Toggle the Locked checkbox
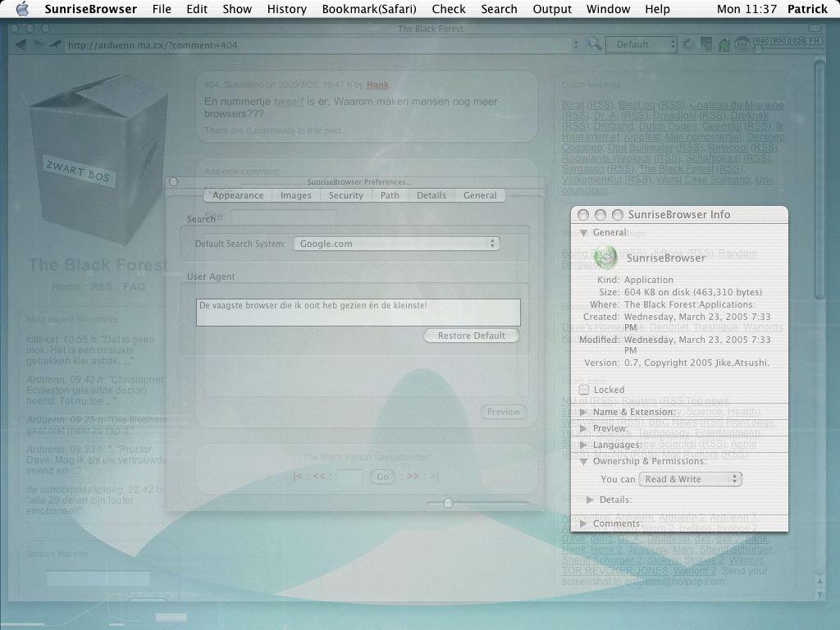This screenshot has width=840, height=630. (x=584, y=390)
